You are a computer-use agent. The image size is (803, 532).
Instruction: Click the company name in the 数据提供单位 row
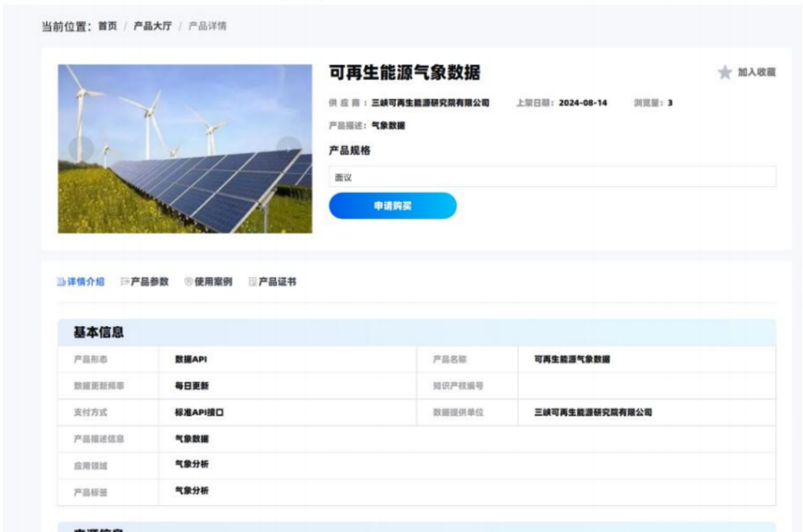coord(593,412)
